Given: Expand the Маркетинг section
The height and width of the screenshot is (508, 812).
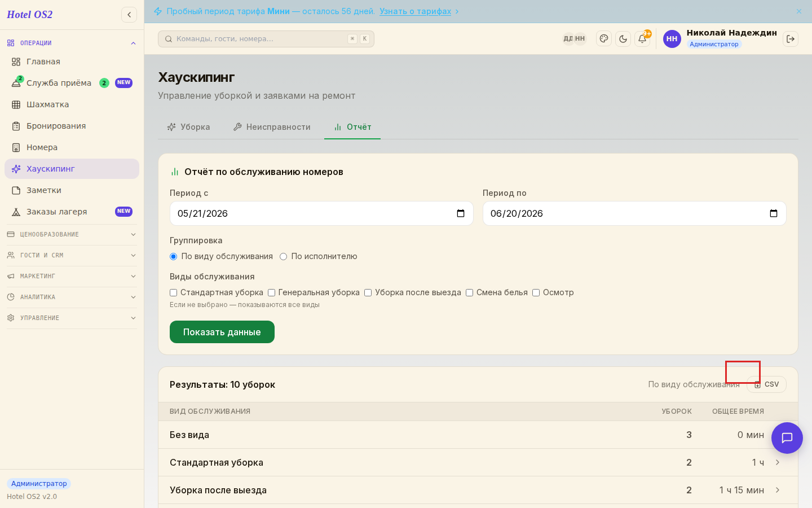Looking at the screenshot, I should tap(72, 276).
